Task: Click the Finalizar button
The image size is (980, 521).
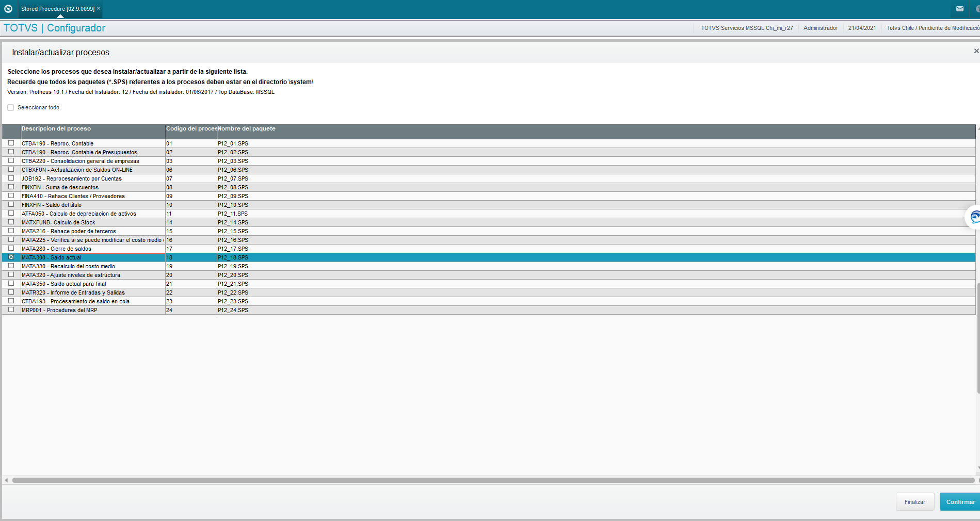Action: (x=914, y=502)
